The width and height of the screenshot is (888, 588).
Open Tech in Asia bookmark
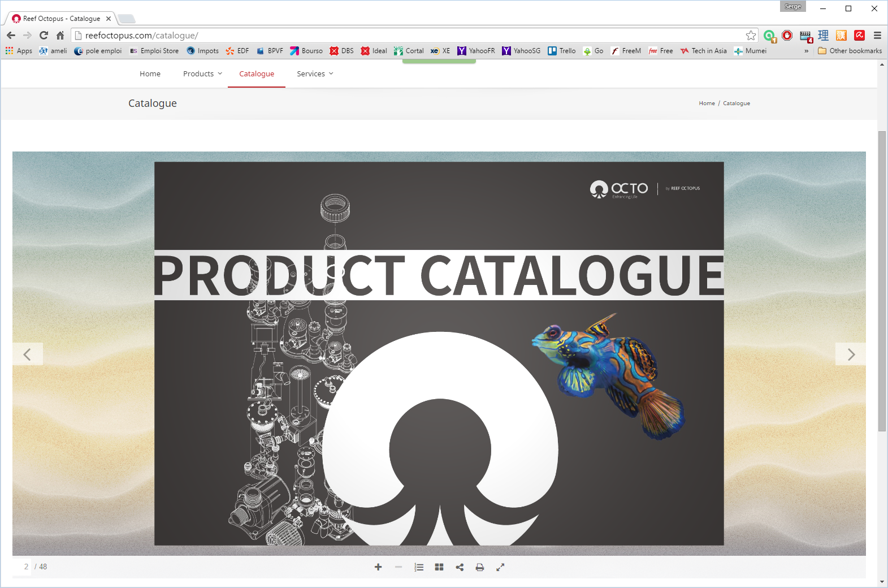pos(704,51)
